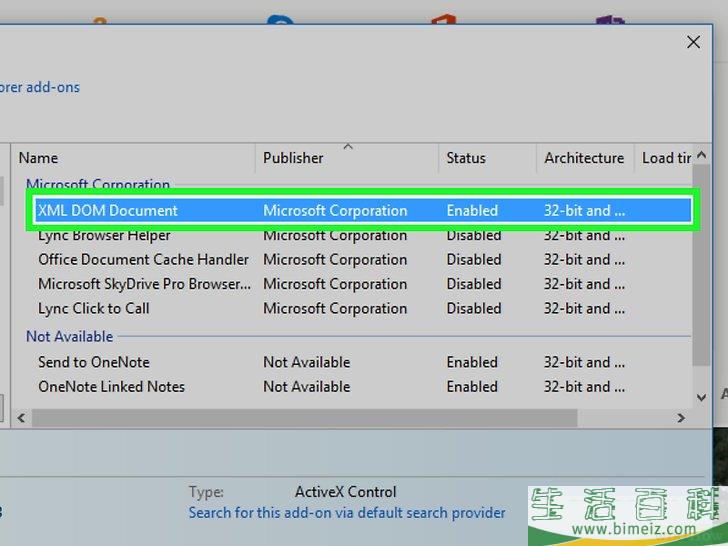This screenshot has width=728, height=546.
Task: Click the Not Available group header
Action: [x=70, y=337]
